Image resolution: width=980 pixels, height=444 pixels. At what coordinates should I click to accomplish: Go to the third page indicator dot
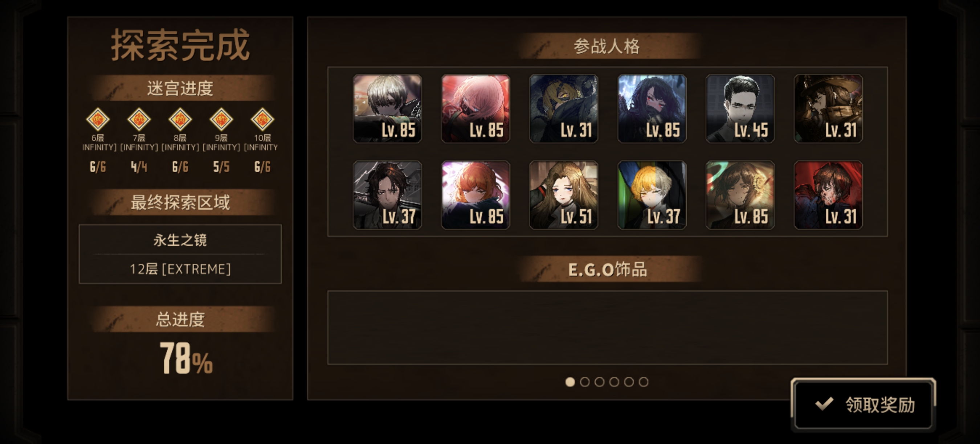point(600,382)
